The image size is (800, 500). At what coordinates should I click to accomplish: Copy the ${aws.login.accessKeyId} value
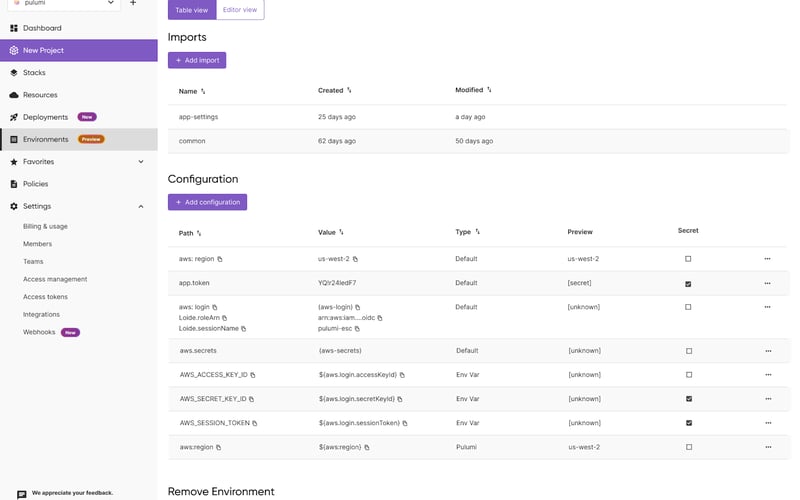point(402,375)
